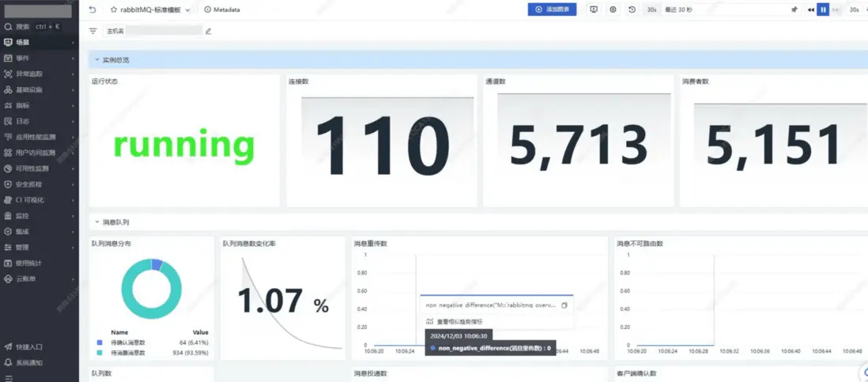Screen dimensions: 868x382
Task: Click the 消息重传数 panel title
Action: coord(370,243)
